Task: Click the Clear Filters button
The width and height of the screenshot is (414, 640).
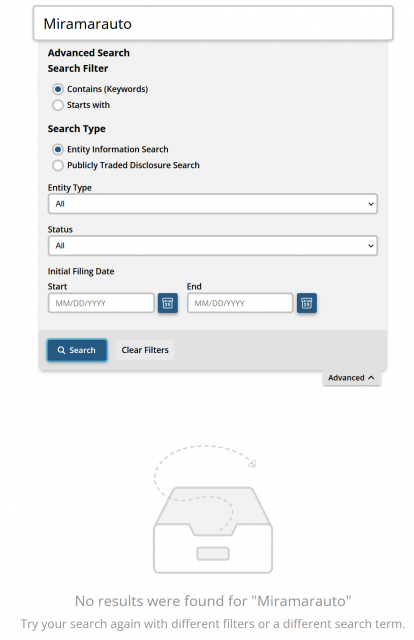Action: [x=145, y=350]
